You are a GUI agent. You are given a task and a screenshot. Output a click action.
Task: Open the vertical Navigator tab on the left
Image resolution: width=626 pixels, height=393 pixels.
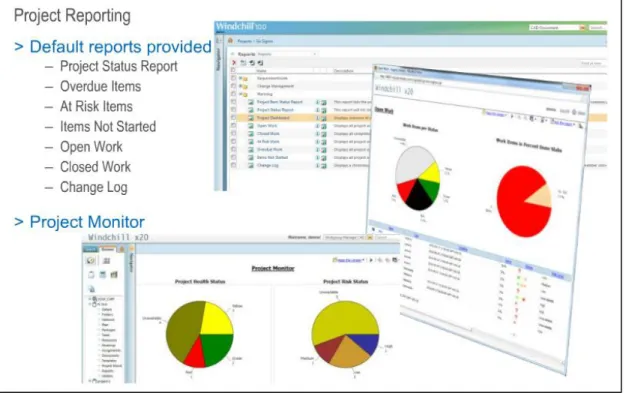218,60
